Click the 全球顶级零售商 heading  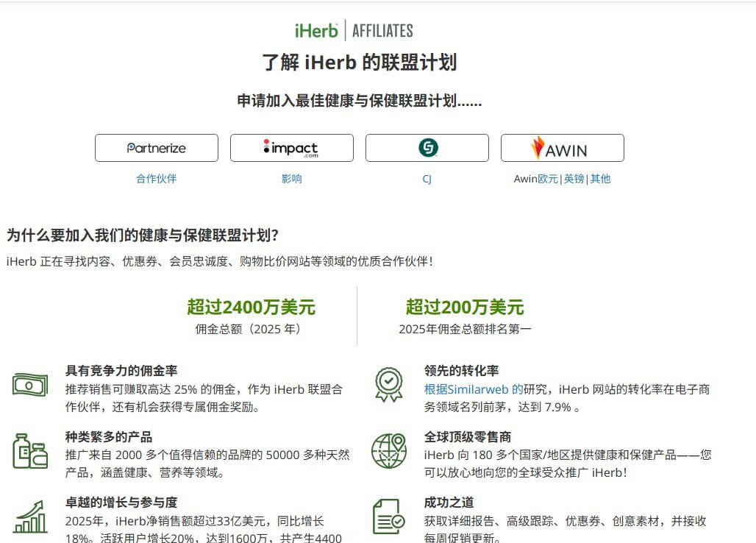[x=467, y=437]
